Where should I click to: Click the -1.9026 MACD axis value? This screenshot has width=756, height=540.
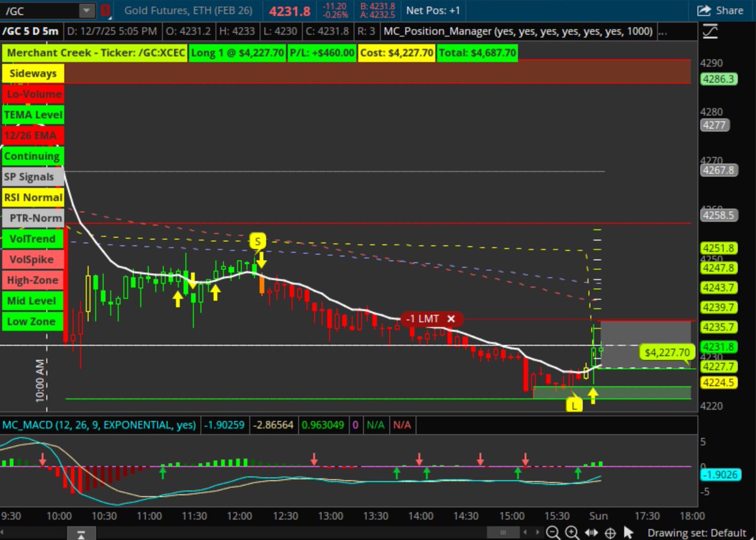click(719, 476)
